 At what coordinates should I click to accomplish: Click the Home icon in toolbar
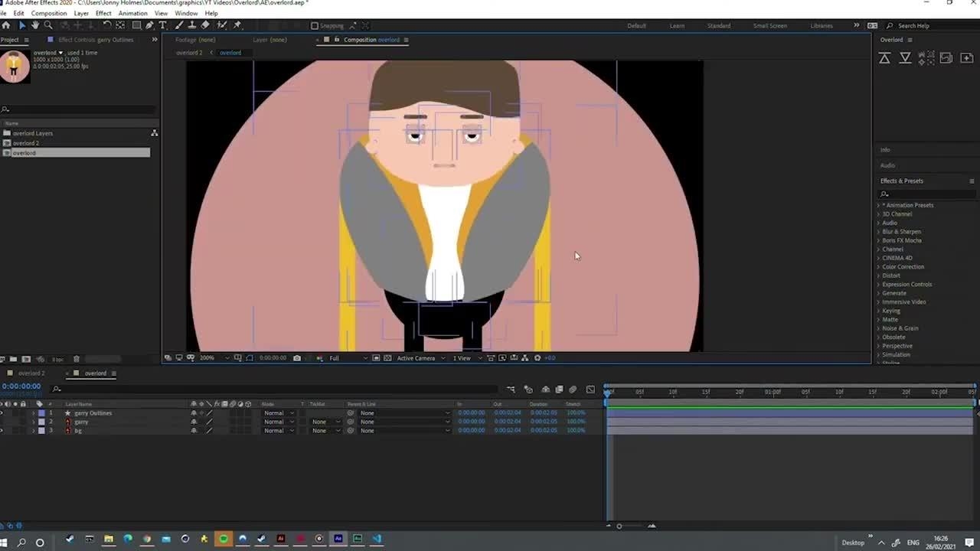click(x=6, y=25)
